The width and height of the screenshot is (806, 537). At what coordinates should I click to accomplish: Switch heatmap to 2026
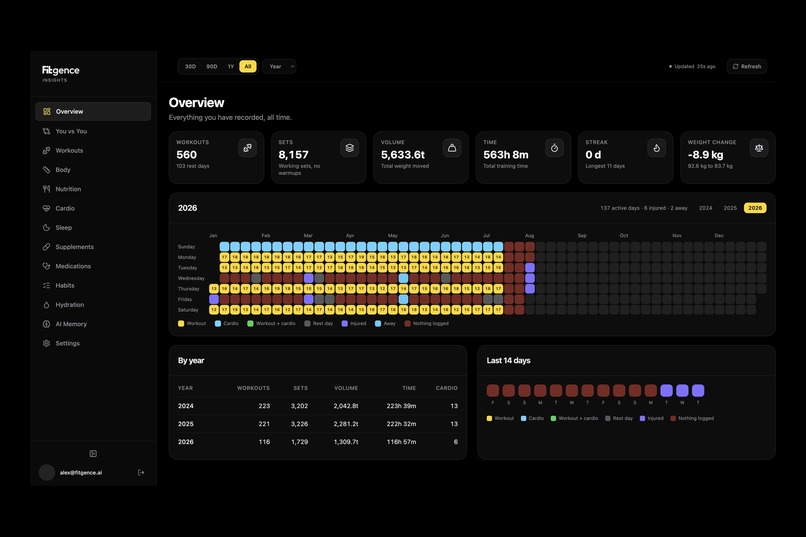click(x=755, y=208)
